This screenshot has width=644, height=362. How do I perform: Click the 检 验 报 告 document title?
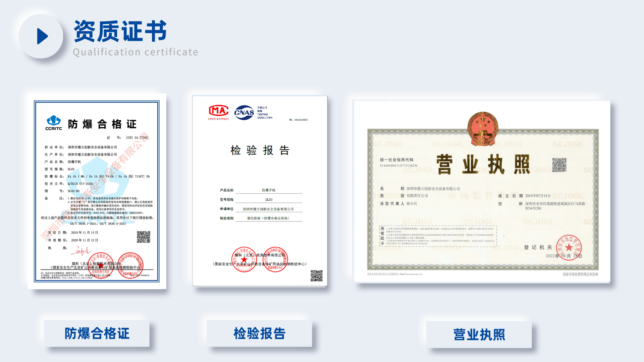pos(260,150)
